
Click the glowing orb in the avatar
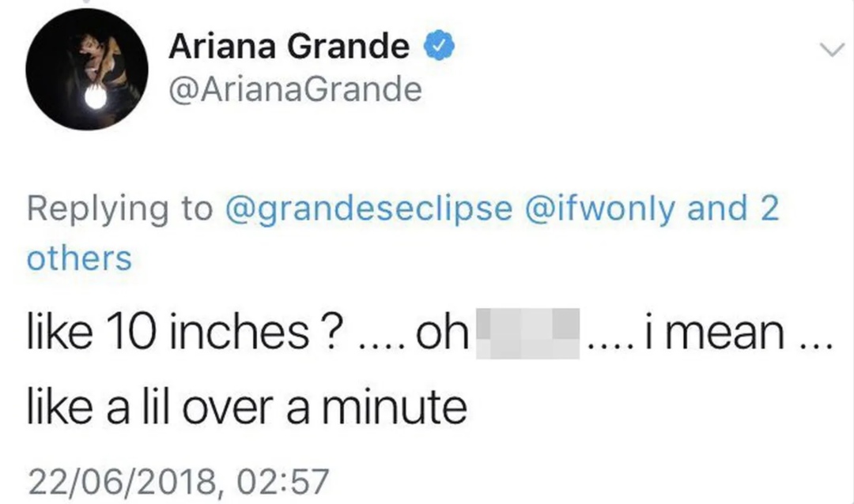tap(96, 98)
